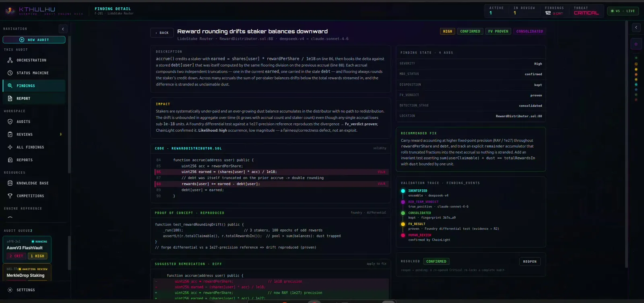Click the yellow FV_Result event dot
Viewport: 644px width, 303px height.
coord(403,224)
